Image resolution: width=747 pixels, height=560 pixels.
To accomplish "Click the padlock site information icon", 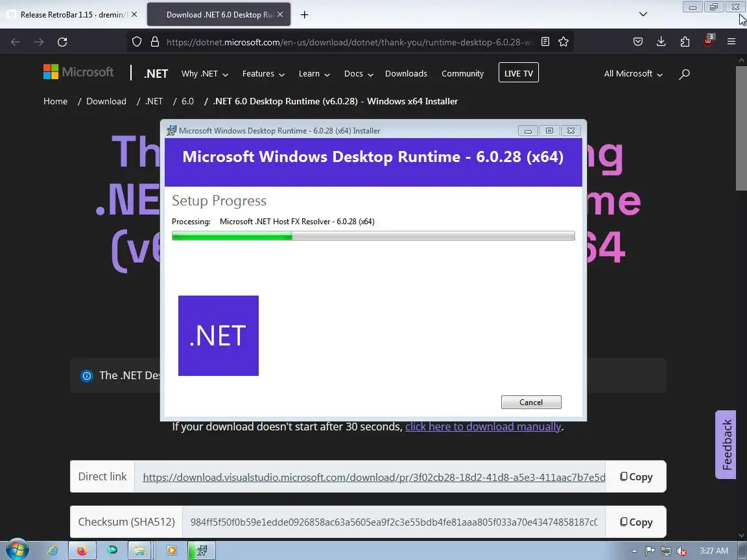I will tap(155, 42).
